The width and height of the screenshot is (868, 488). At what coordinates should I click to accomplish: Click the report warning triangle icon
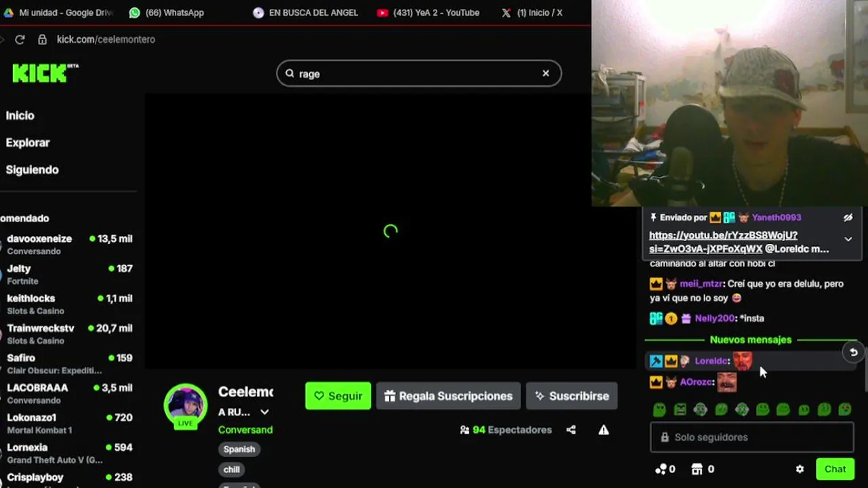click(604, 430)
